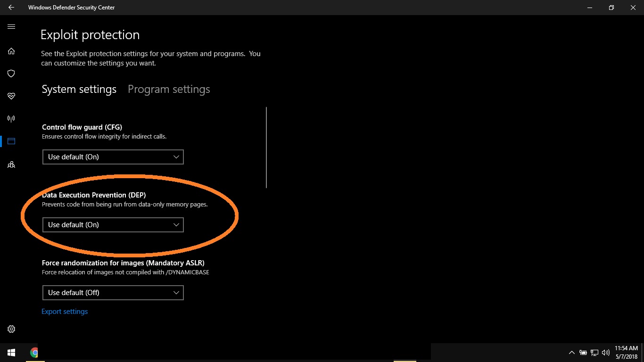
Task: Launch Chrome from the taskbar
Action: (x=34, y=353)
